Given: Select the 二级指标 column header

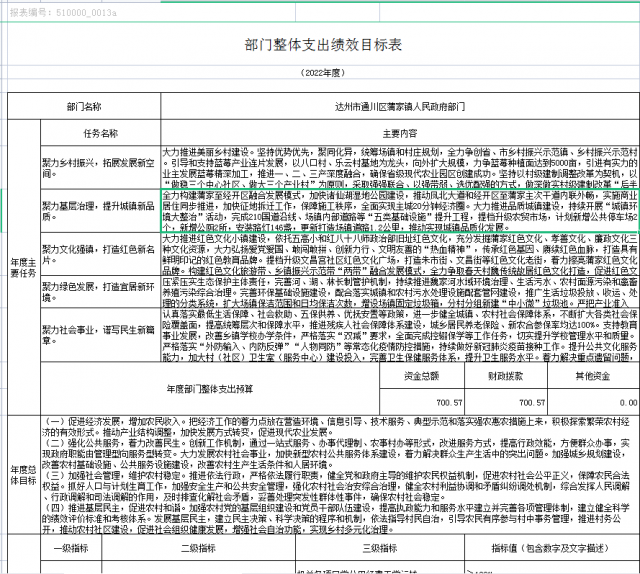Looking at the screenshot, I should (198, 548).
